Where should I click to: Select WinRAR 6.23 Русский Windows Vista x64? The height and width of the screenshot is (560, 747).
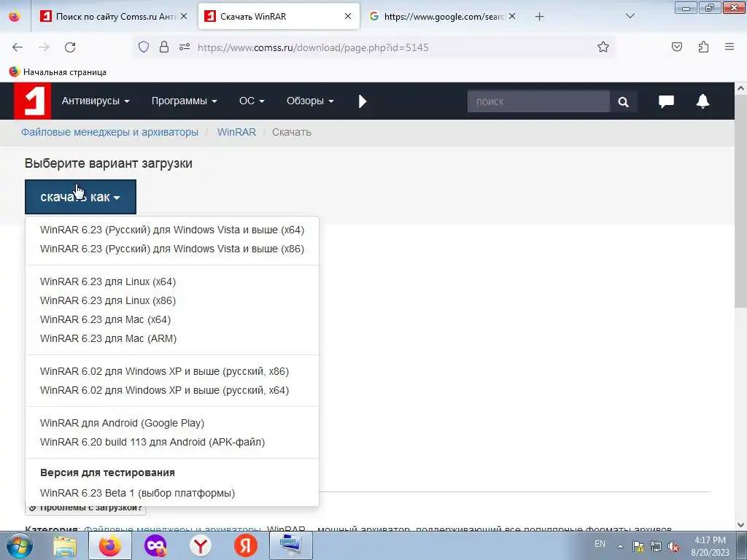pyautogui.click(x=172, y=230)
